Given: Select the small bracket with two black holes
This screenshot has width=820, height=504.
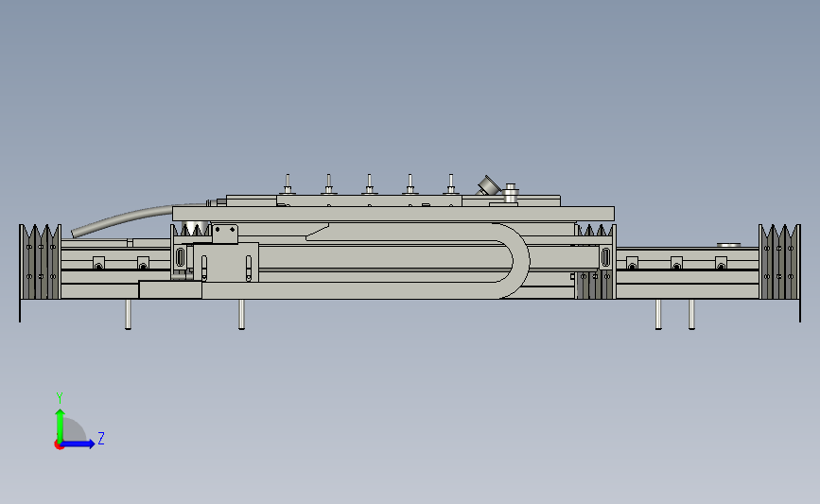Looking at the screenshot, I should click(225, 234).
